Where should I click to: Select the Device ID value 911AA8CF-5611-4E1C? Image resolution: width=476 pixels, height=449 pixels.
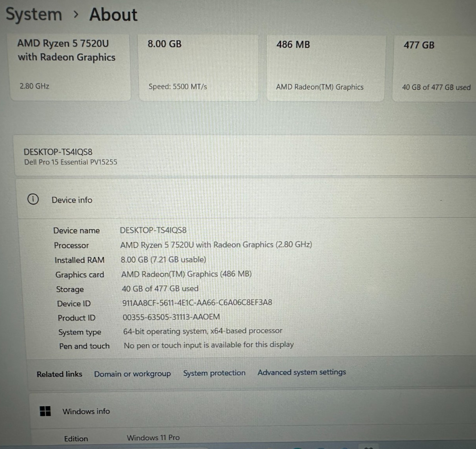[197, 303]
